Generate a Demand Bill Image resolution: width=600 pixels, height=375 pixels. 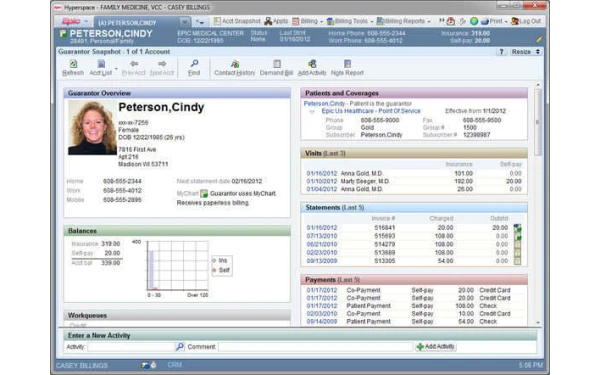pos(276,68)
